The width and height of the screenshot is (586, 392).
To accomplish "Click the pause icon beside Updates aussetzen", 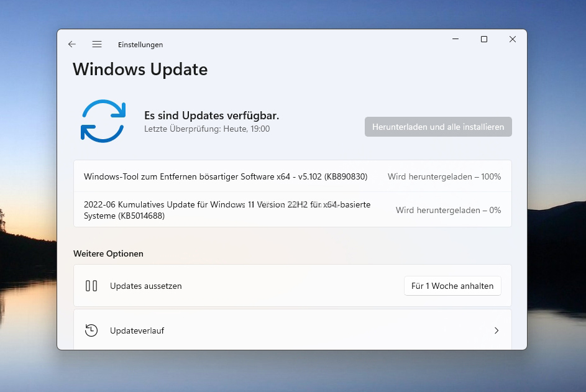I will tap(91, 286).
